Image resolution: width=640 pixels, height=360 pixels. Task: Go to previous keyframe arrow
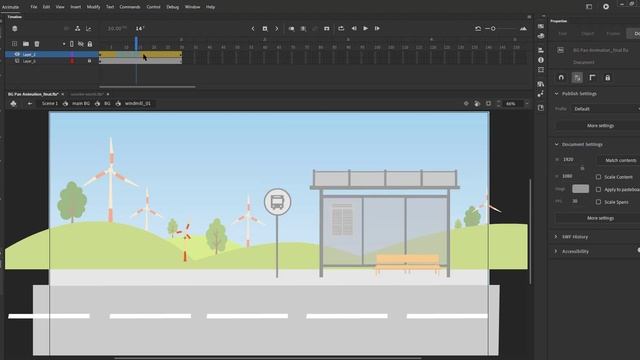pyautogui.click(x=253, y=29)
